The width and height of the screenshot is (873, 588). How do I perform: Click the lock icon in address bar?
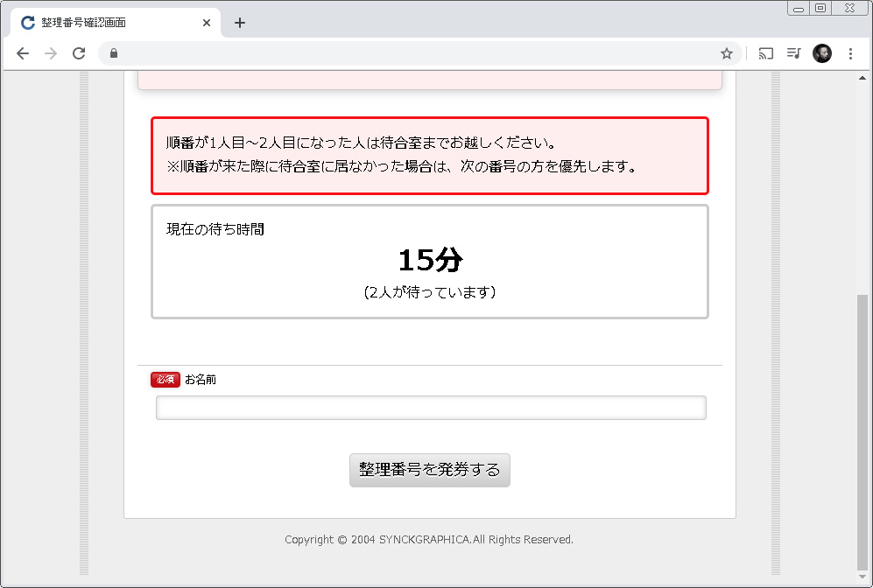point(114,53)
